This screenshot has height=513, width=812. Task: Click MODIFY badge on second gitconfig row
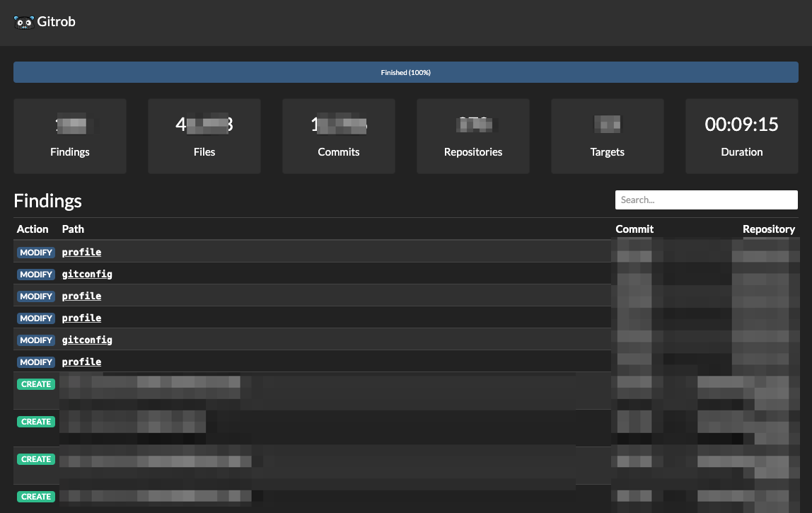pos(36,340)
